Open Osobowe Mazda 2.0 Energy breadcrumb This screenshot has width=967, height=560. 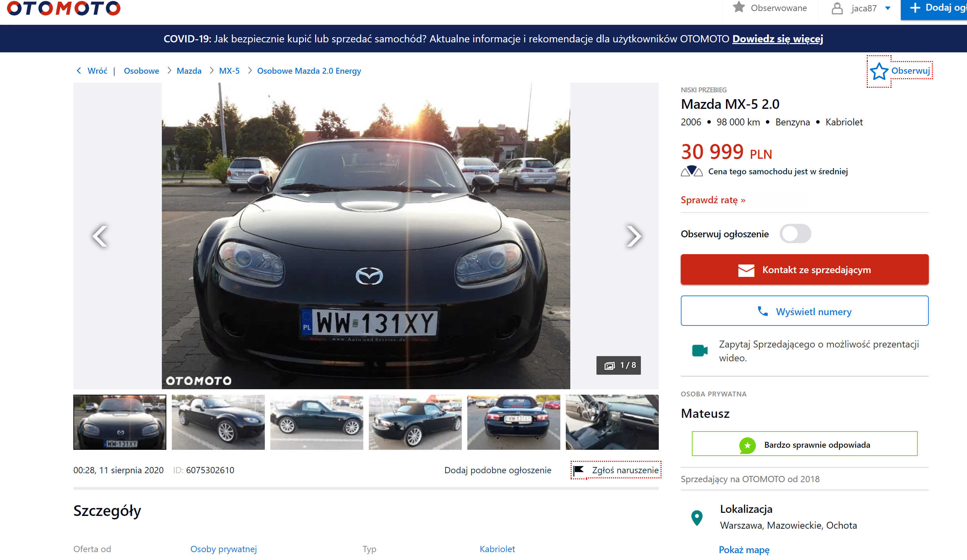tap(309, 71)
